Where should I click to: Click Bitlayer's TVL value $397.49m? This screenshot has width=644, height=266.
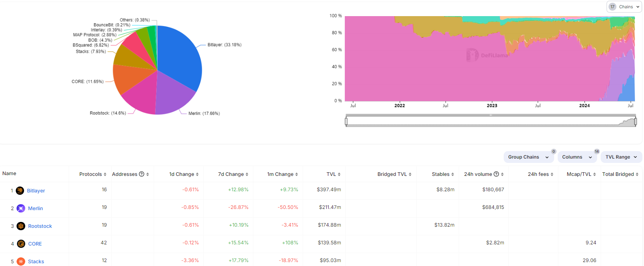tap(329, 190)
